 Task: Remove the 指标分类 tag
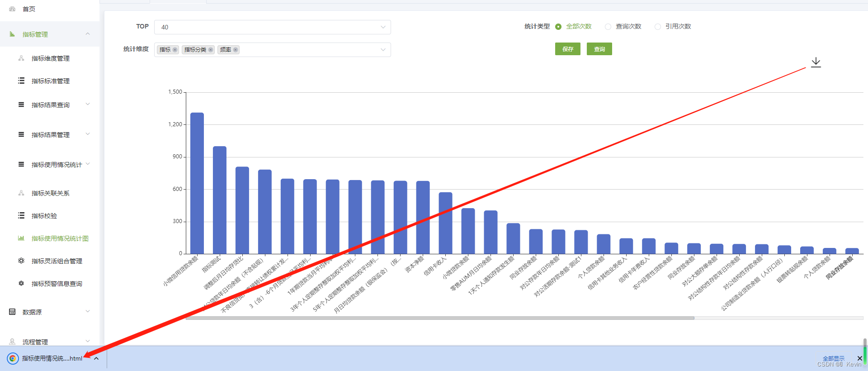tap(211, 50)
